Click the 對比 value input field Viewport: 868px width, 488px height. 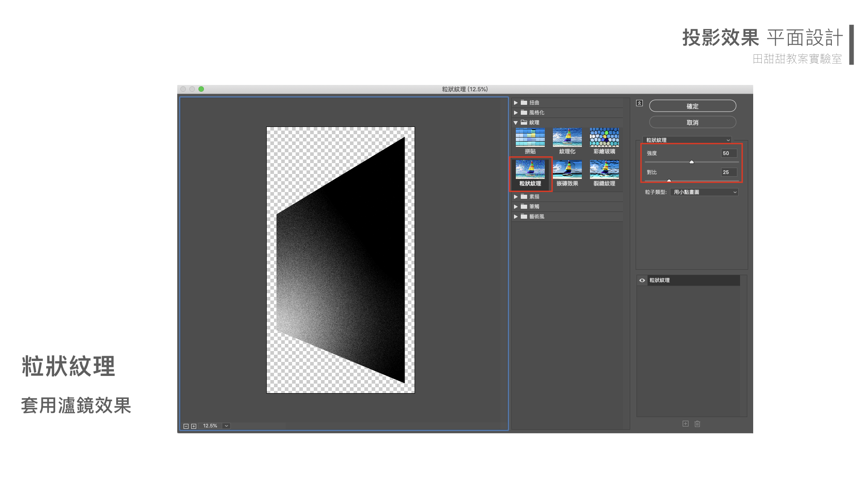728,172
